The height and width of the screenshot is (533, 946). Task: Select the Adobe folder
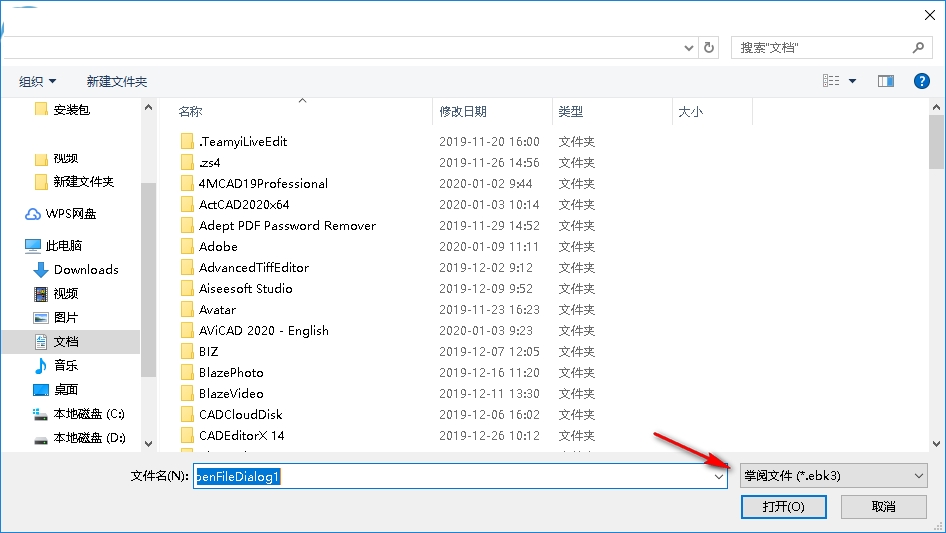pyautogui.click(x=218, y=247)
